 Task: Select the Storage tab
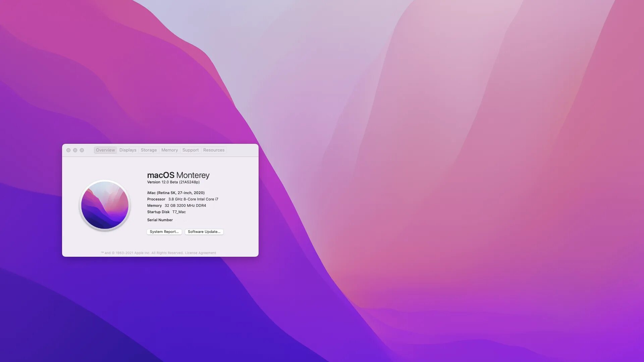point(149,150)
